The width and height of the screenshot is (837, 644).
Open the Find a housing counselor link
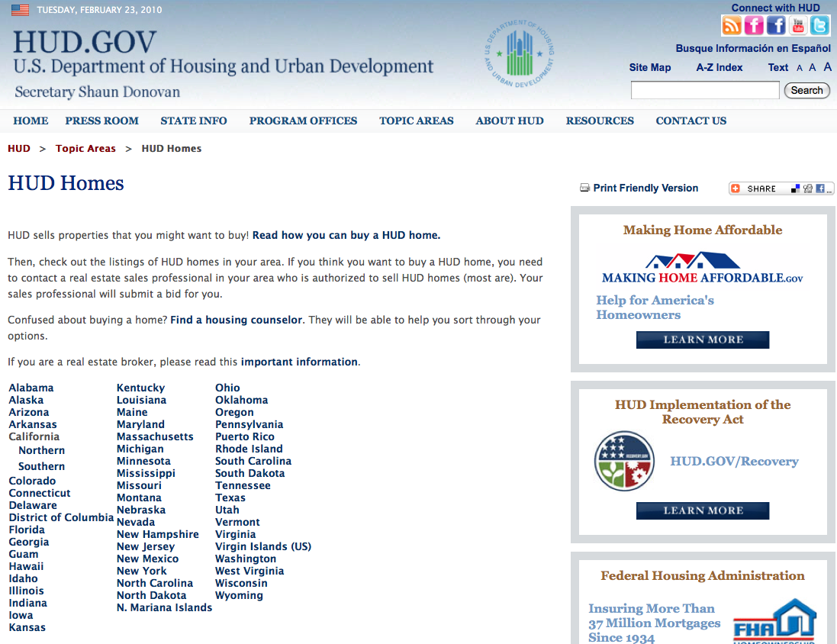tap(238, 320)
